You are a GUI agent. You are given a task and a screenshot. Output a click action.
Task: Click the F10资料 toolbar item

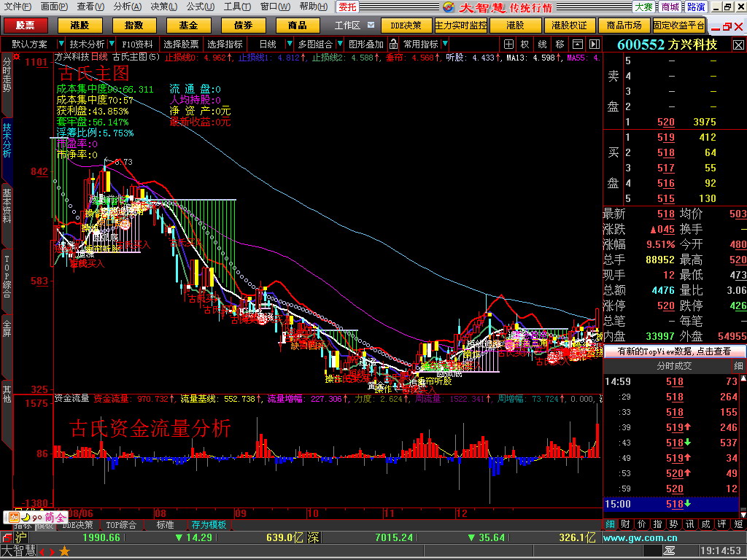pos(137,44)
